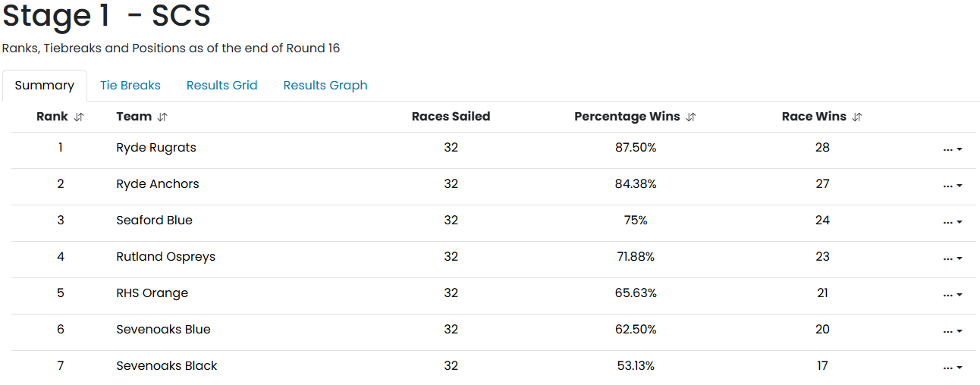Sort table by Team column icon

point(162,117)
